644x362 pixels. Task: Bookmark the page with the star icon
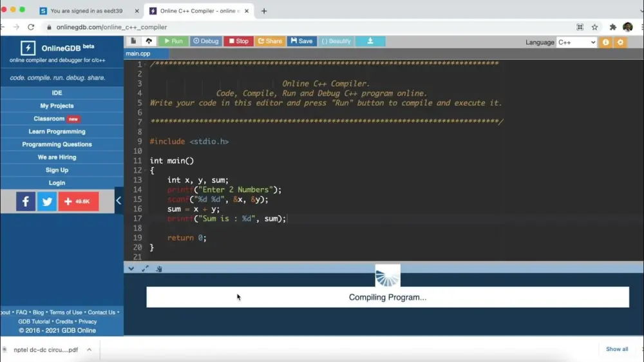point(594,27)
